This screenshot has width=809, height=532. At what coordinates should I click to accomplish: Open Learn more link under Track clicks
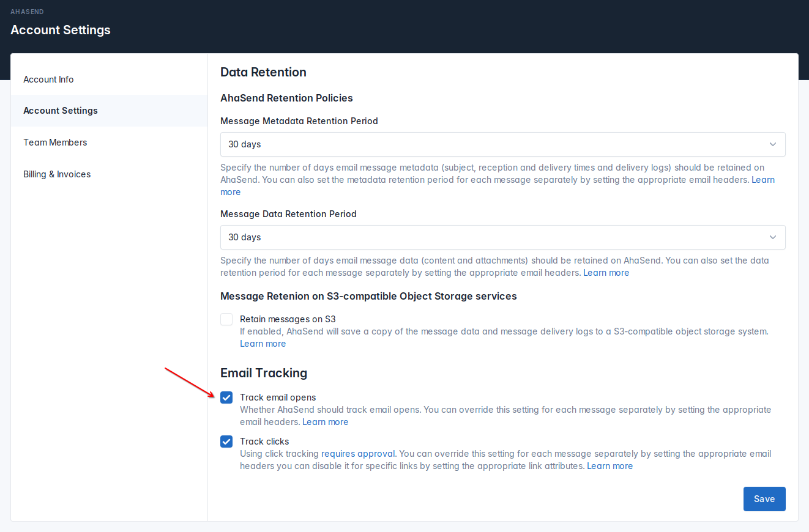[610, 466]
